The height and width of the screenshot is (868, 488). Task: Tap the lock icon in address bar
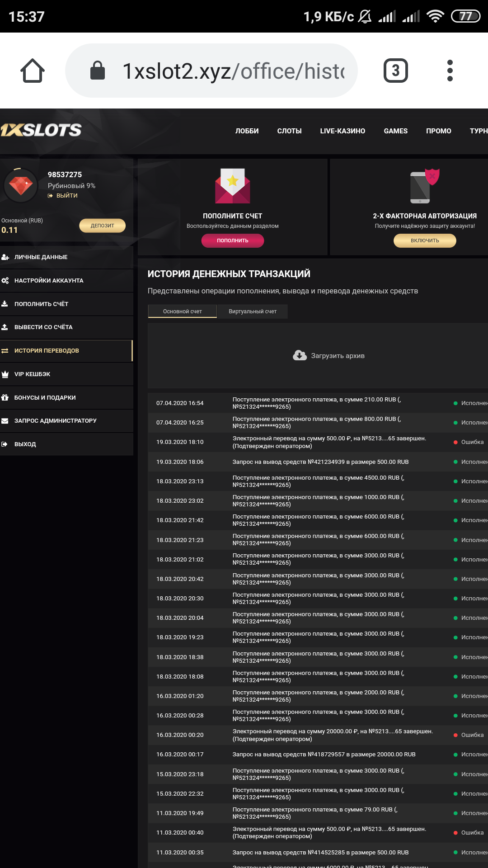coord(98,71)
